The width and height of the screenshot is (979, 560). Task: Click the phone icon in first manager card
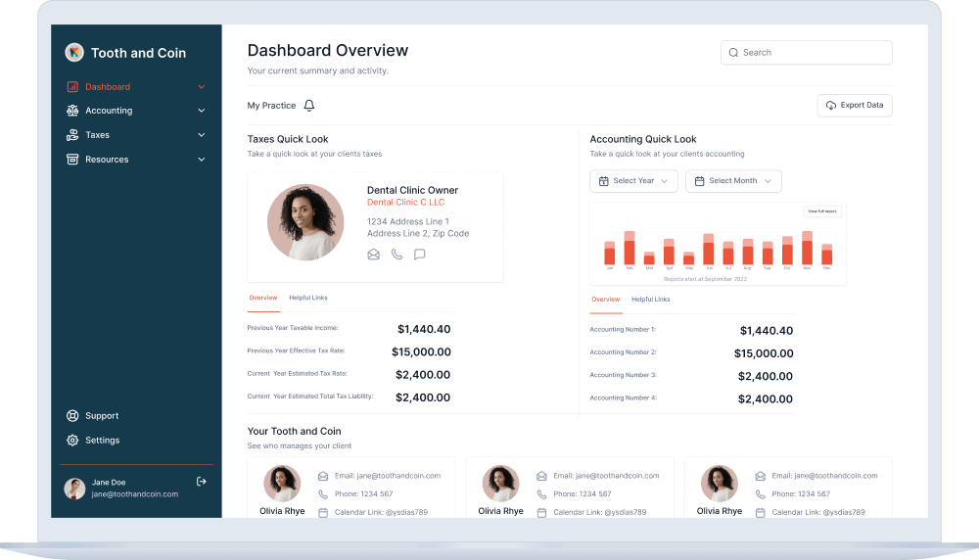point(323,494)
